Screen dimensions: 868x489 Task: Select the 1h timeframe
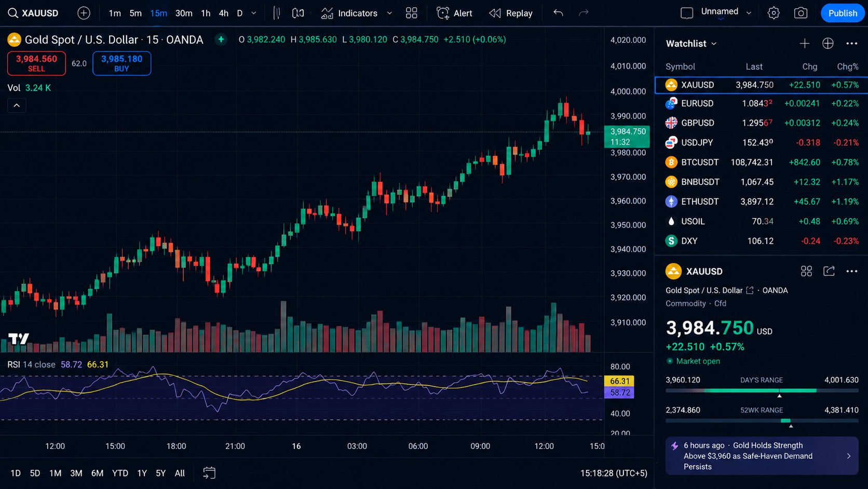tap(206, 13)
